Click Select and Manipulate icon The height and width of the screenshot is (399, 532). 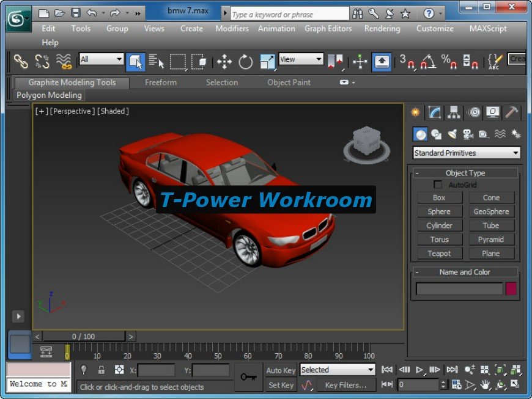click(360, 62)
